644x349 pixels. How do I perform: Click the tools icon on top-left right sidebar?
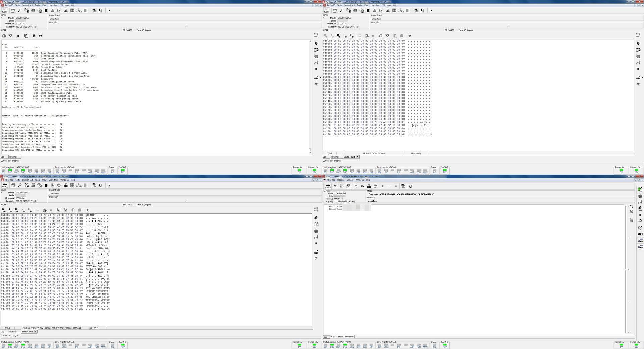click(316, 84)
